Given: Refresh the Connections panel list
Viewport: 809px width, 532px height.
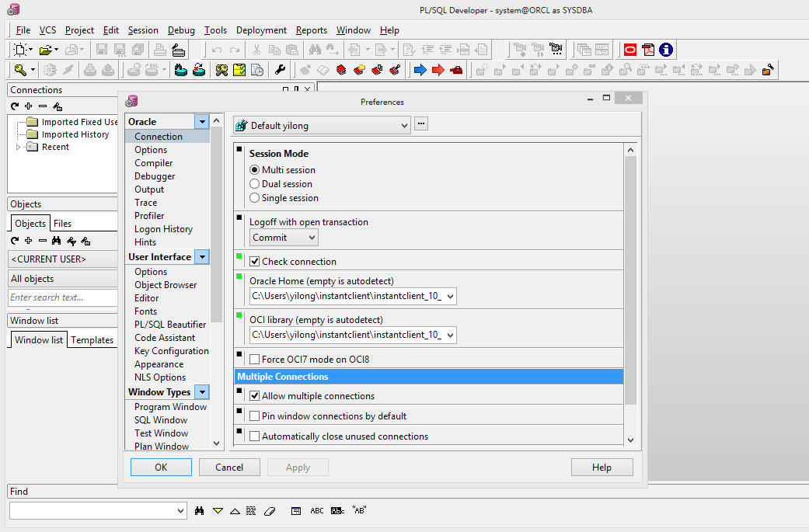Looking at the screenshot, I should (x=15, y=106).
